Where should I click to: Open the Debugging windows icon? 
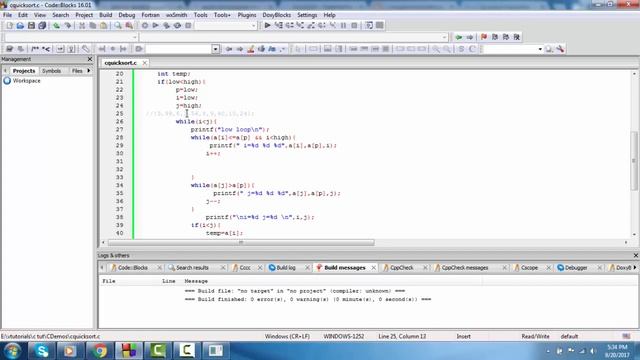tap(369, 25)
